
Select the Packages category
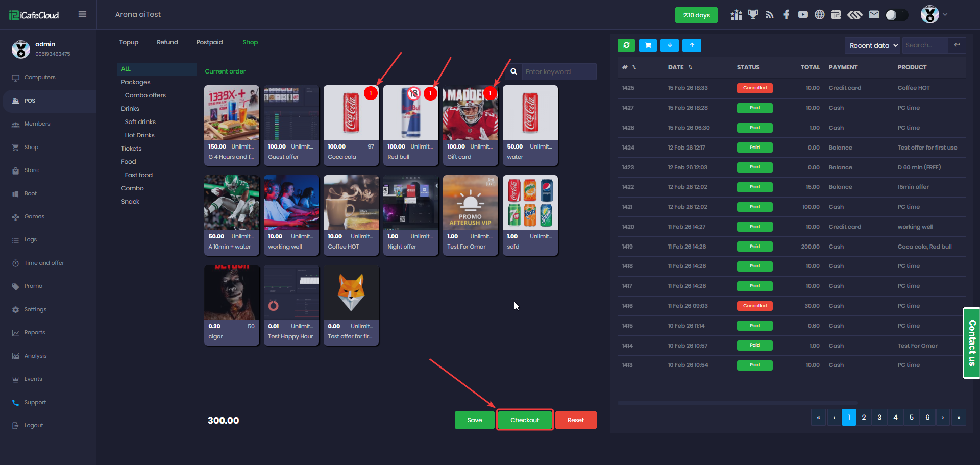(x=136, y=82)
